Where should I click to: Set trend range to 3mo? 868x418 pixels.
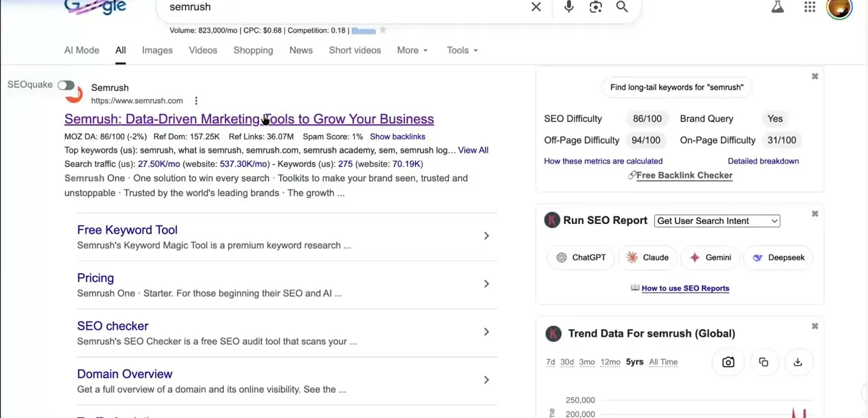coord(587,362)
